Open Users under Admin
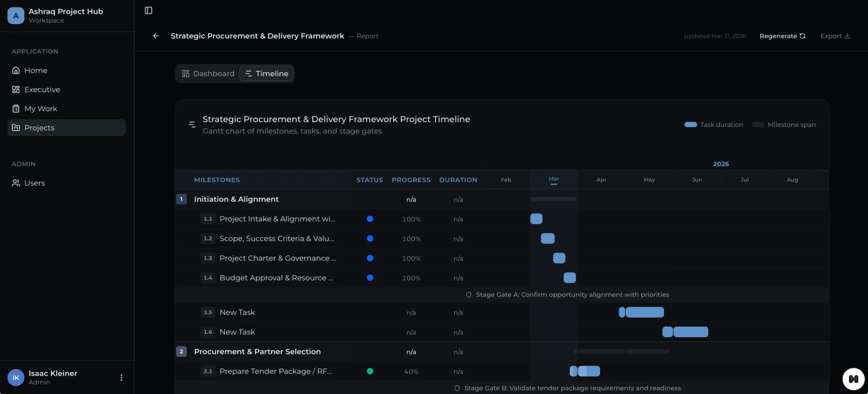The width and height of the screenshot is (868, 394). pyautogui.click(x=67, y=183)
